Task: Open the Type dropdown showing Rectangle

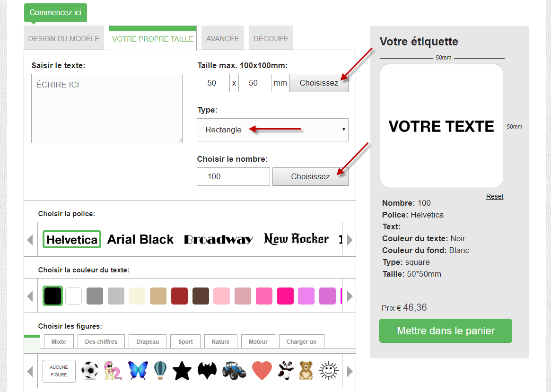Action: point(272,130)
